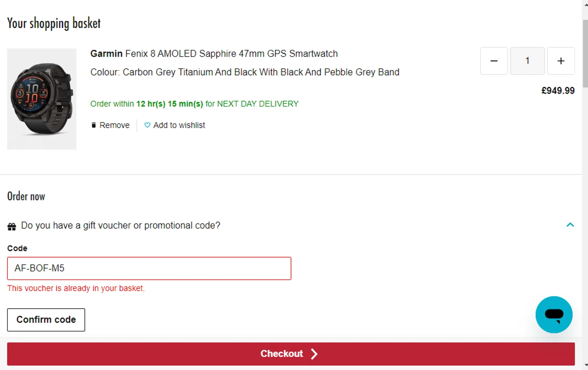Image resolution: width=588 pixels, height=370 pixels.
Task: Collapse the voucher section using the chevron
Action: 570,225
